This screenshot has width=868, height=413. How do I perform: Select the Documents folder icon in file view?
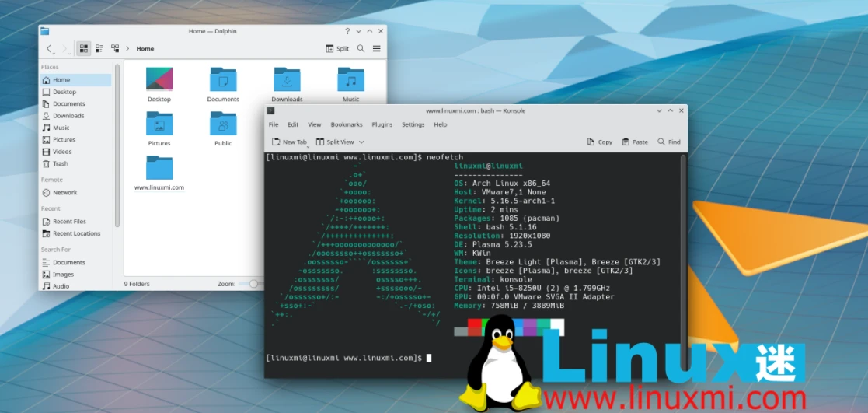[223, 79]
